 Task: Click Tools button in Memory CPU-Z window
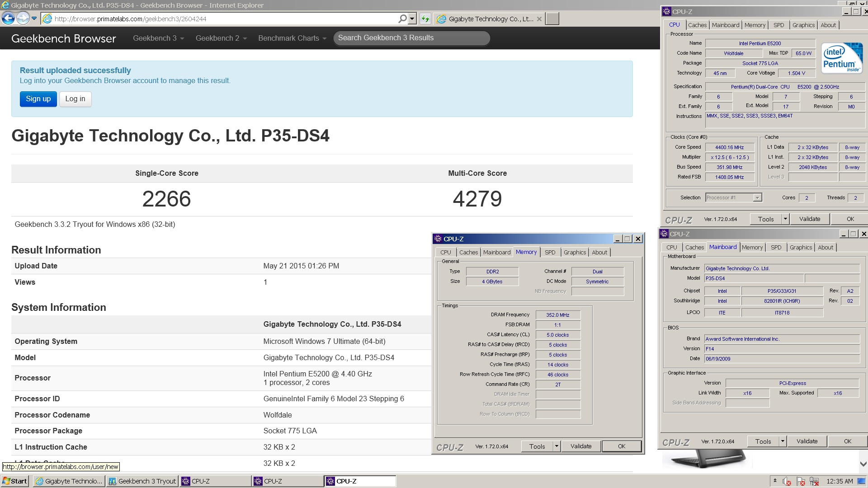point(537,446)
